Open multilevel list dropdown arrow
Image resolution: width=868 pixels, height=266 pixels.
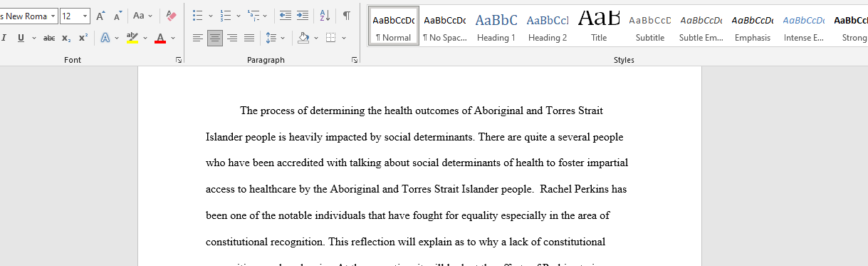pos(266,16)
